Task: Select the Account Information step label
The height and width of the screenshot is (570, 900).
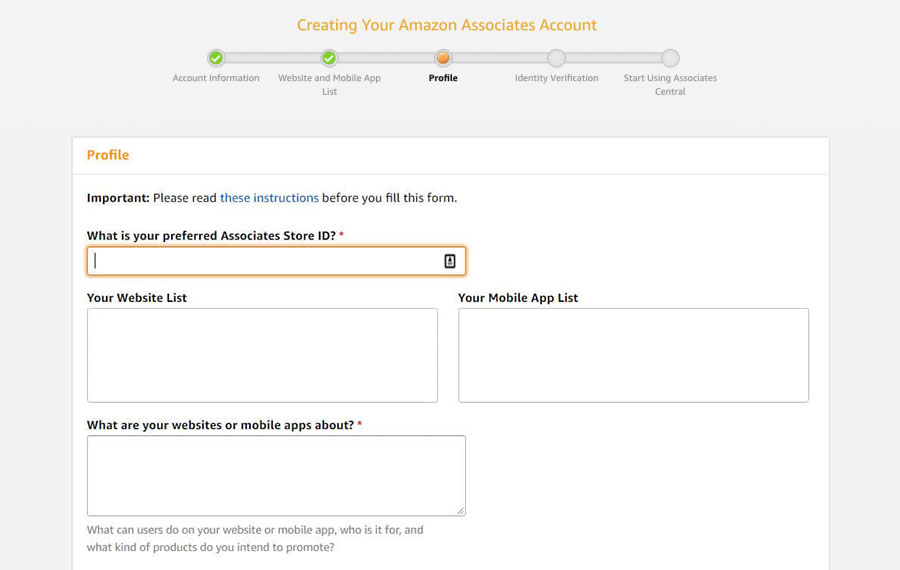Action: (216, 78)
